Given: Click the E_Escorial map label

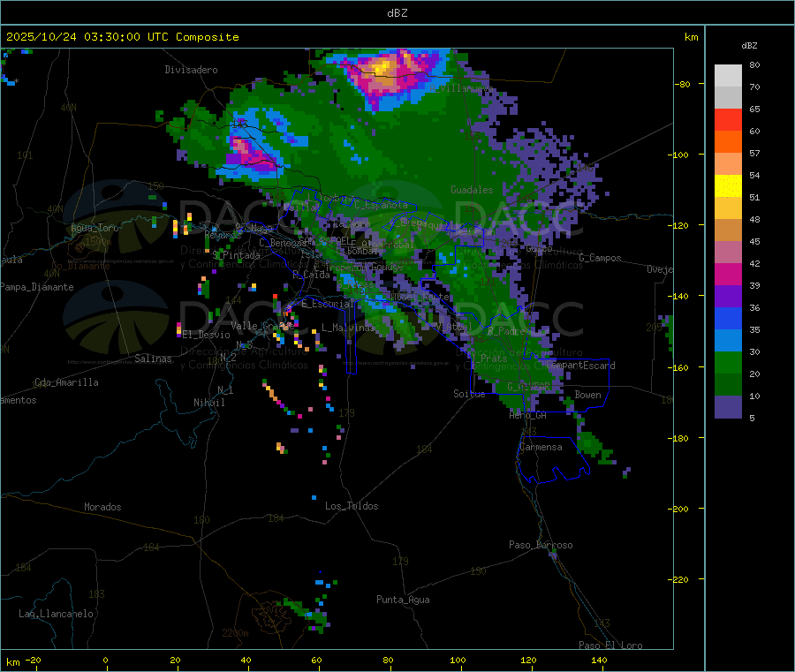Looking at the screenshot, I should (x=328, y=304).
